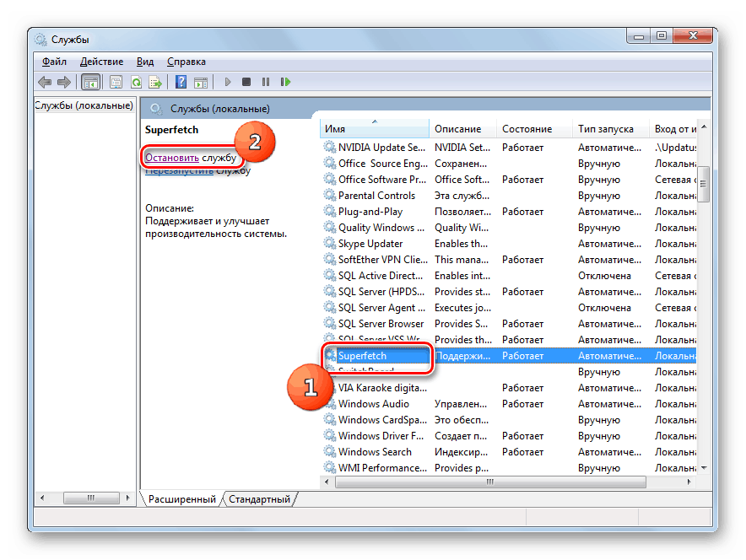Open the Файл menu
This screenshot has width=746, height=560.
pos(54,62)
